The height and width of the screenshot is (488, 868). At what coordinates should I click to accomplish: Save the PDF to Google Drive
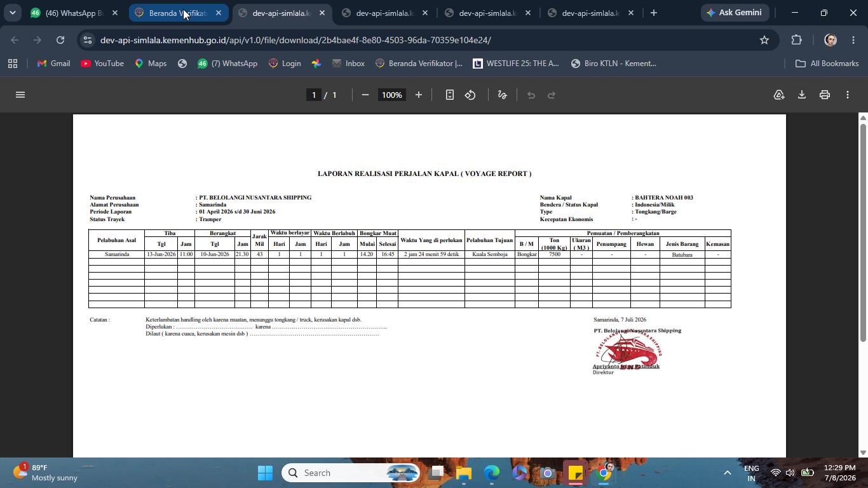coord(779,95)
